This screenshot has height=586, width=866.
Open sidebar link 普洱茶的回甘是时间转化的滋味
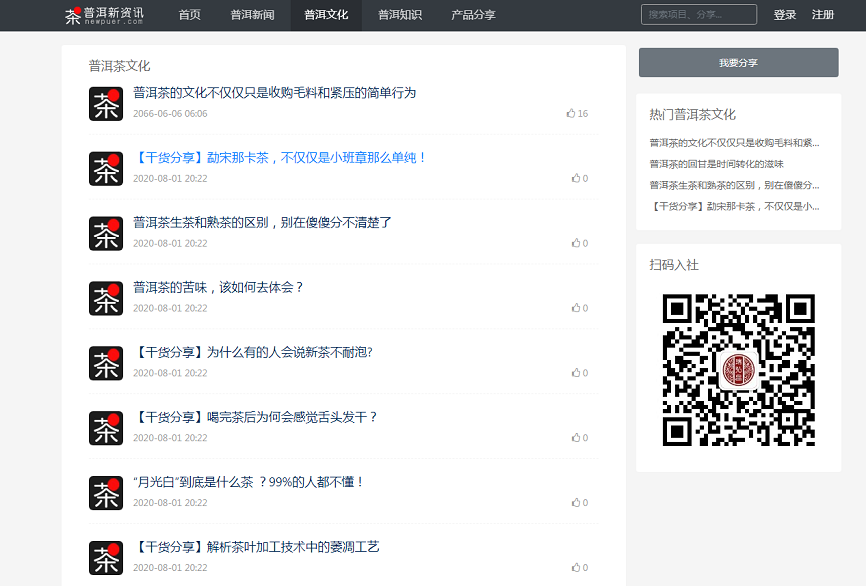(716, 163)
